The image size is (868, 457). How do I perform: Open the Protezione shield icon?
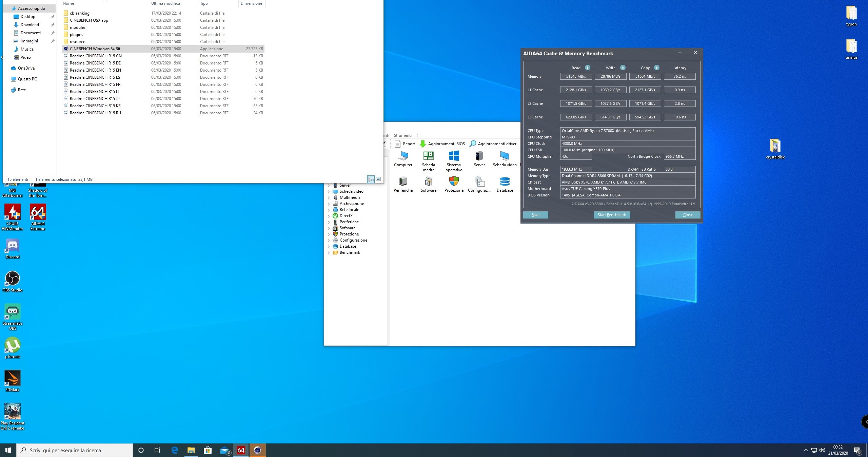coord(454,182)
